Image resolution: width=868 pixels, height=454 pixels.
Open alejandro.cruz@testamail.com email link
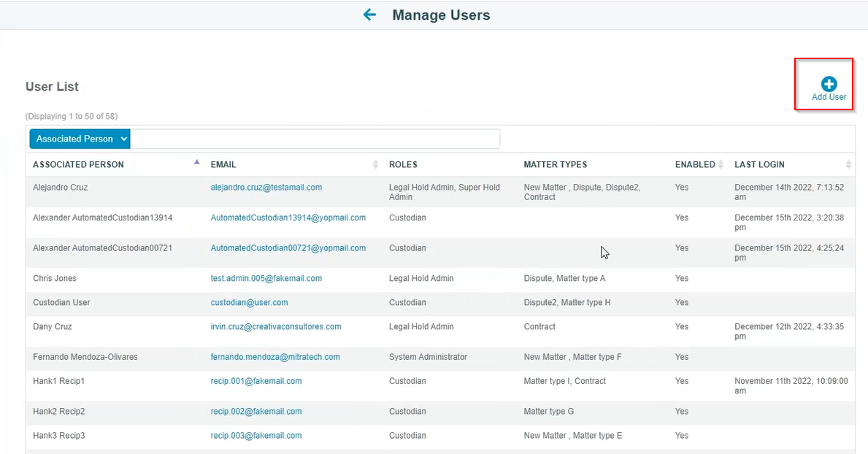pyautogui.click(x=266, y=188)
